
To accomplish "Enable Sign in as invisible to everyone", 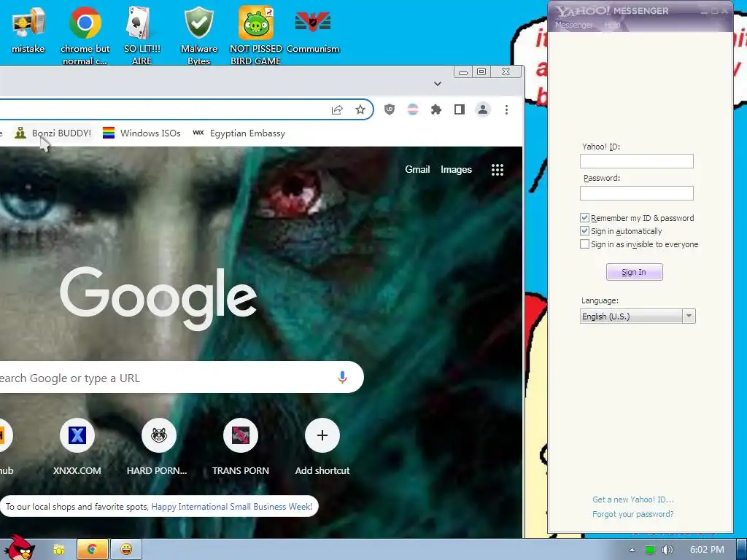I will coord(584,244).
